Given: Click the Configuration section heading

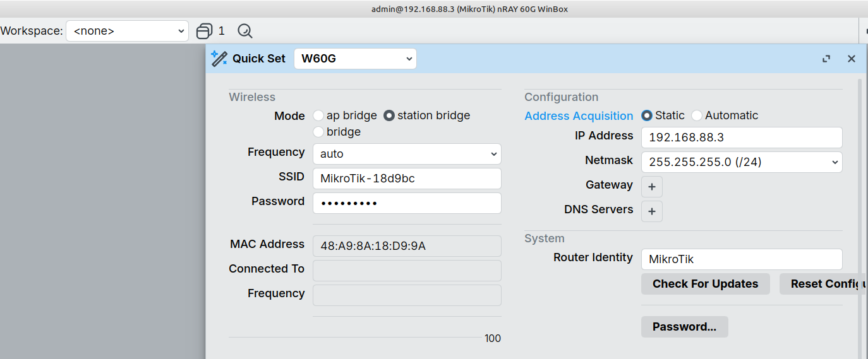Looking at the screenshot, I should 561,97.
